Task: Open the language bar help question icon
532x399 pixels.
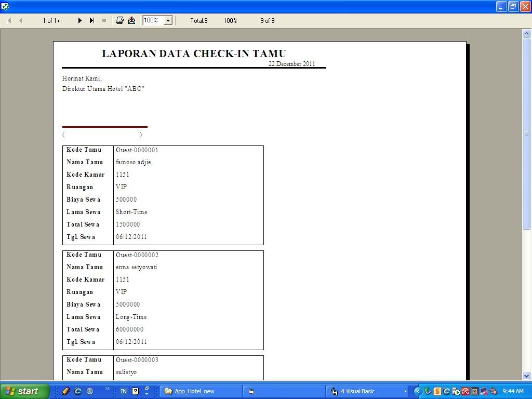Action: pyautogui.click(x=136, y=391)
